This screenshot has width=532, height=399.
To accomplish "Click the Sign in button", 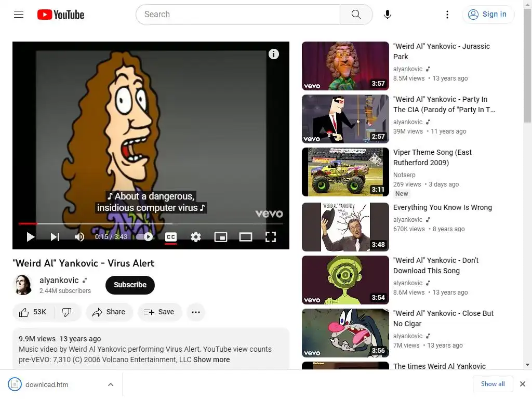I will click(487, 14).
